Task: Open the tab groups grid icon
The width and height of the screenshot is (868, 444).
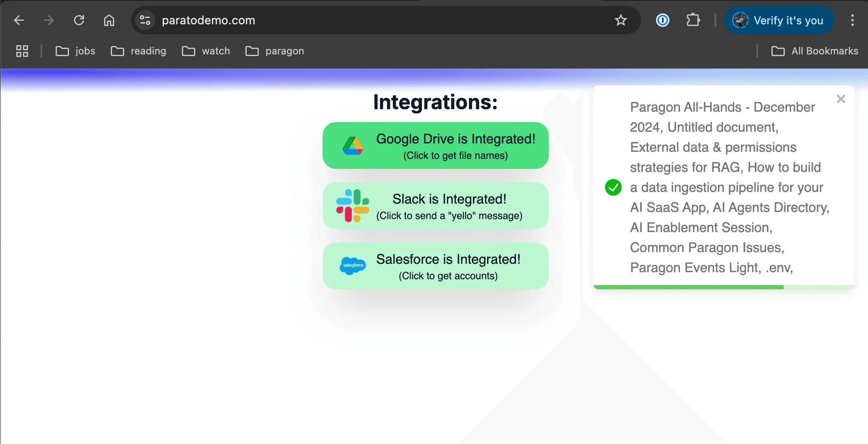Action: [22, 51]
